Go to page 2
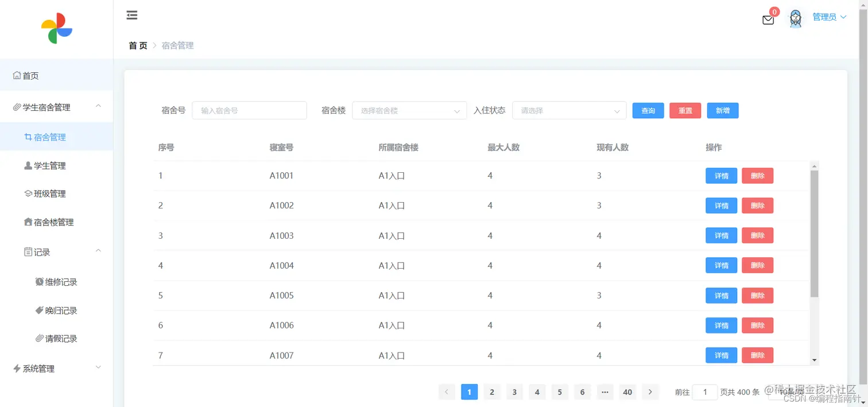 pyautogui.click(x=492, y=392)
